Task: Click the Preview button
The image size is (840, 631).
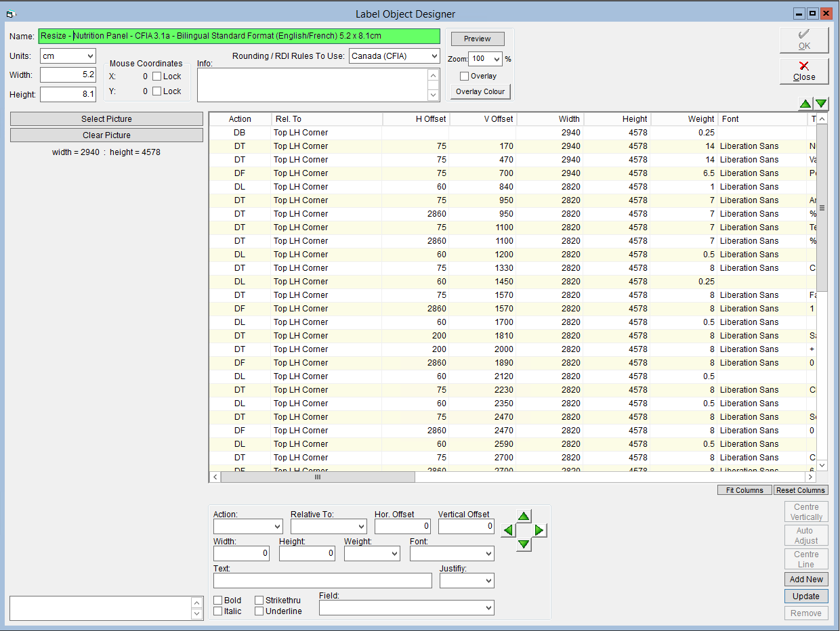Action: (x=478, y=39)
